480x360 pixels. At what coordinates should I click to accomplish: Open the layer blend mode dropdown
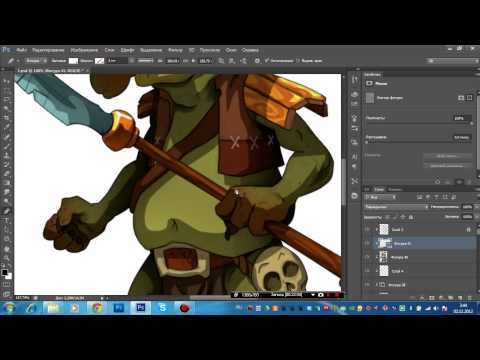click(x=397, y=207)
